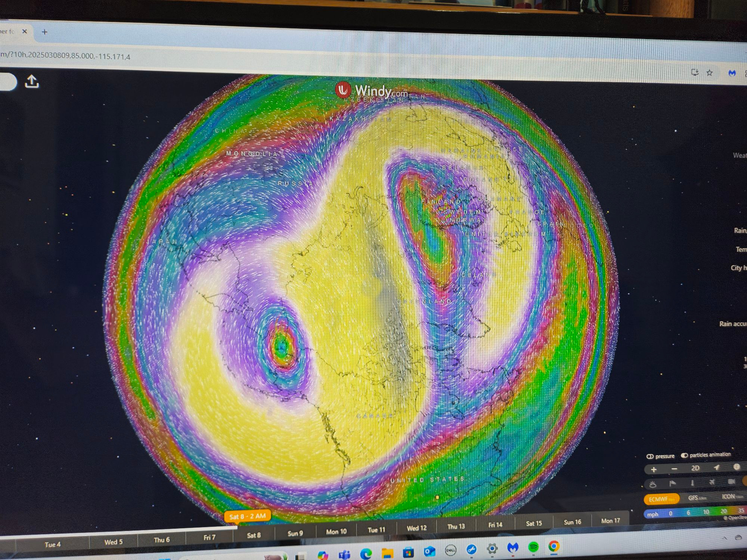The width and height of the screenshot is (747, 560).
Task: Open Microsoft Edge from the taskbar
Action: [x=366, y=554]
